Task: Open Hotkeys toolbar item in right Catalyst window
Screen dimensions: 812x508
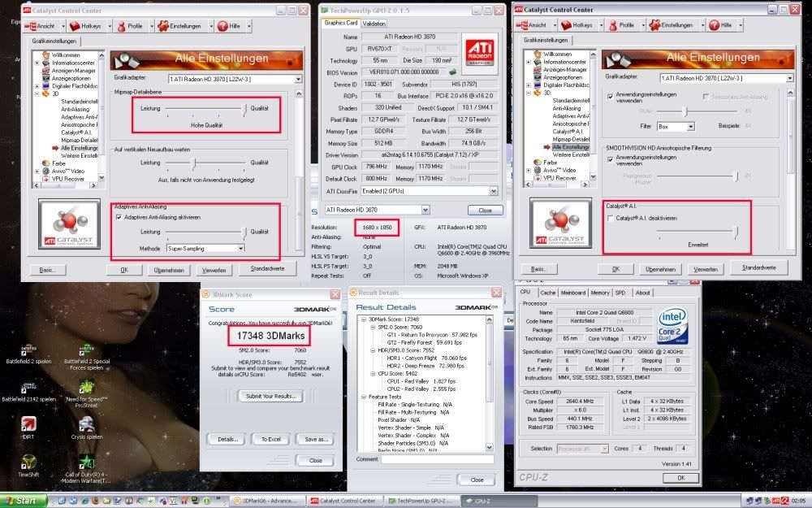Action: click(578, 25)
